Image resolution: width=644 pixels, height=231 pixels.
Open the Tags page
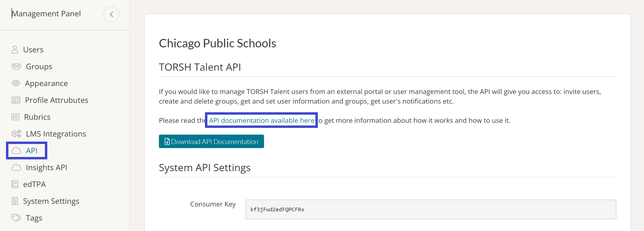click(x=34, y=218)
